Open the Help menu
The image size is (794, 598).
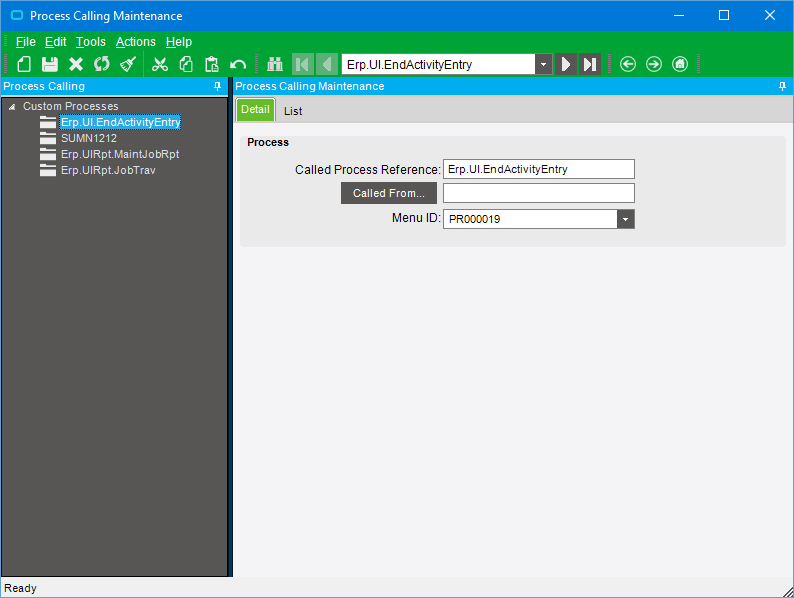point(179,42)
